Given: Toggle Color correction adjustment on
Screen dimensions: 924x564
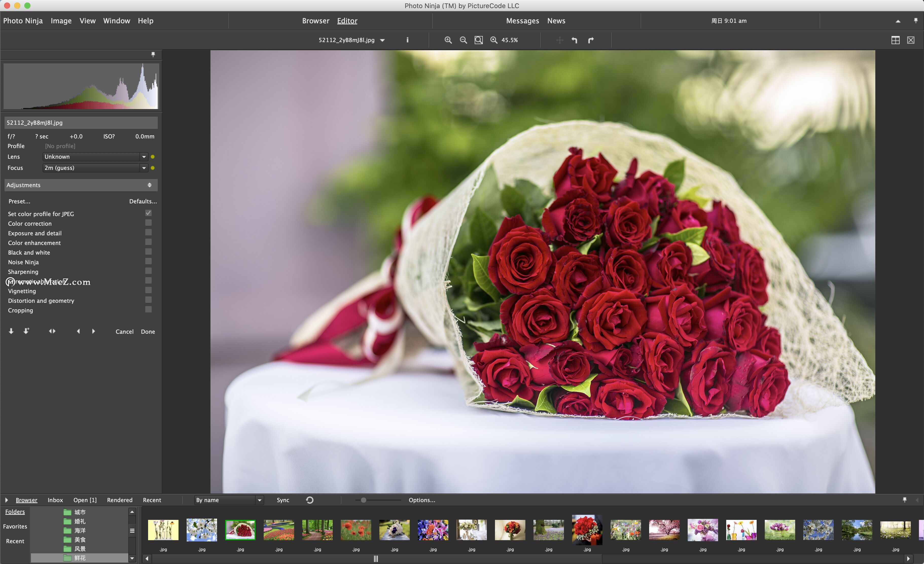Looking at the screenshot, I should [148, 223].
